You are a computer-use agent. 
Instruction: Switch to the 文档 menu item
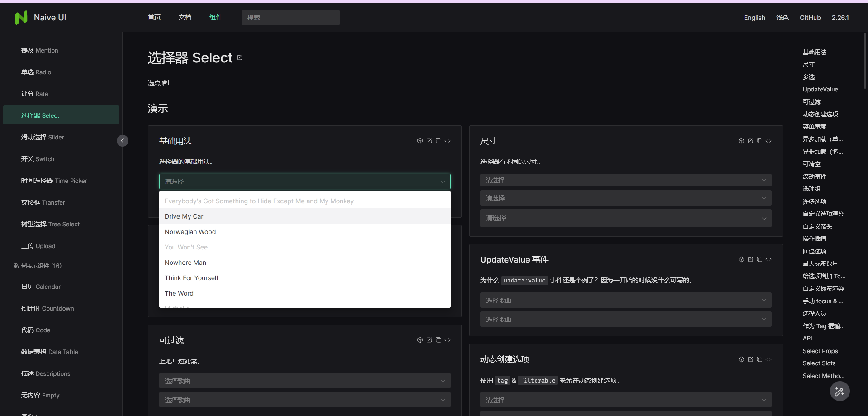pyautogui.click(x=185, y=18)
